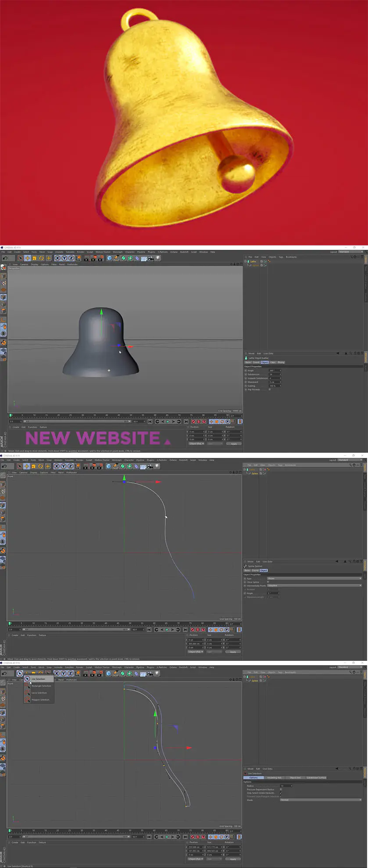Click Light object icon in Perspective Lathe window
The height and width of the screenshot is (868, 368).
[x=157, y=258]
